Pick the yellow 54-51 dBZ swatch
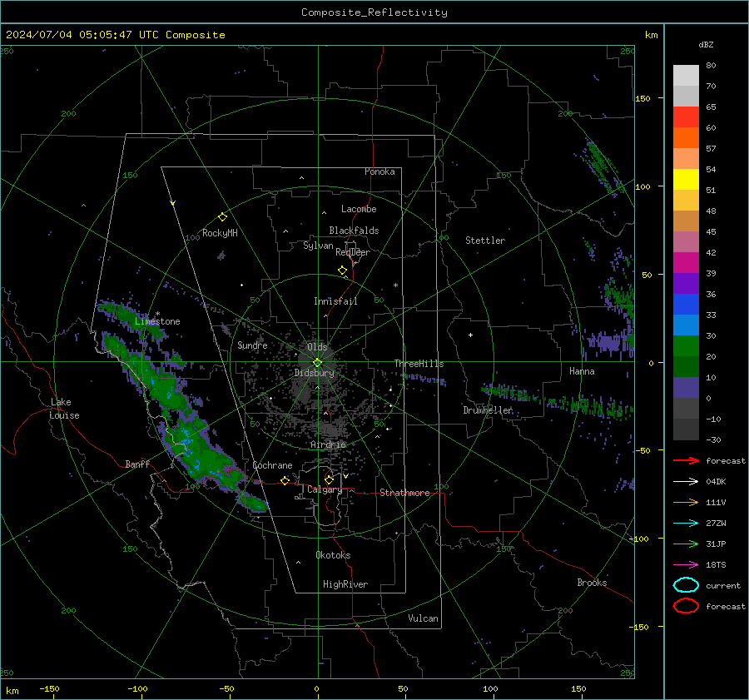Screen dimensions: 749x700 point(686,180)
